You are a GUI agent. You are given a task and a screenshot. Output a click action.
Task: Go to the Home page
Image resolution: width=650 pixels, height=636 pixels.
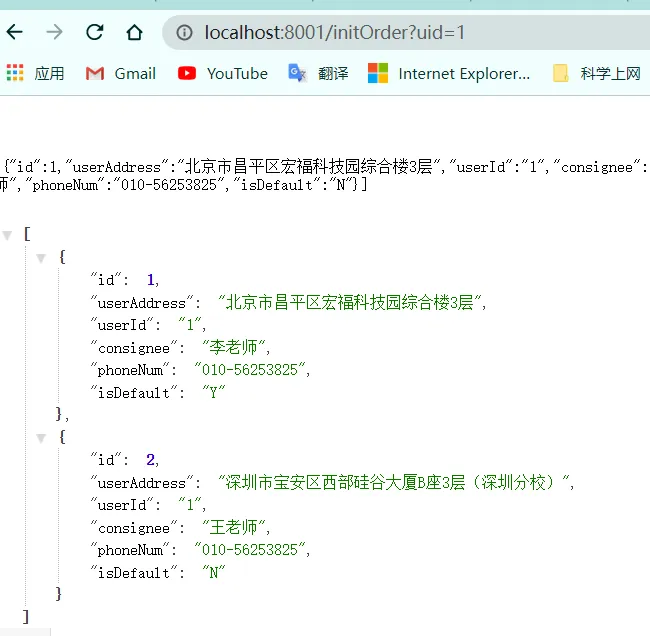(134, 33)
